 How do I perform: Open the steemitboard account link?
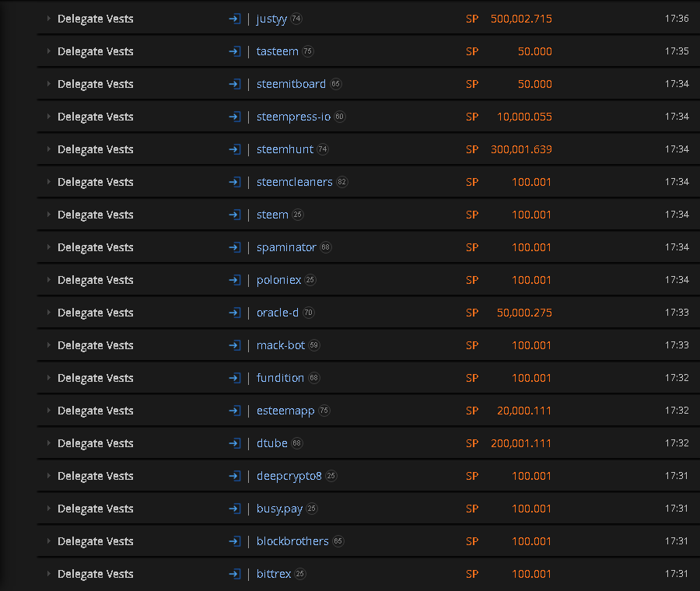pyautogui.click(x=291, y=84)
